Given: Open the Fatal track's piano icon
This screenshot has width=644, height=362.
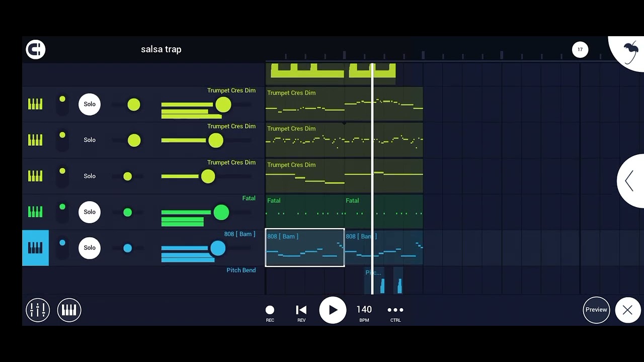Looking at the screenshot, I should (x=35, y=212).
